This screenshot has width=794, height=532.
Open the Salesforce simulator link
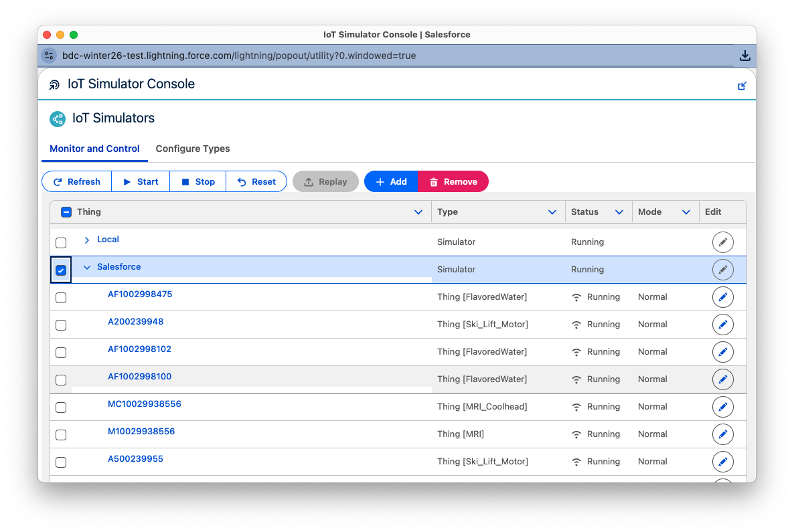click(119, 267)
